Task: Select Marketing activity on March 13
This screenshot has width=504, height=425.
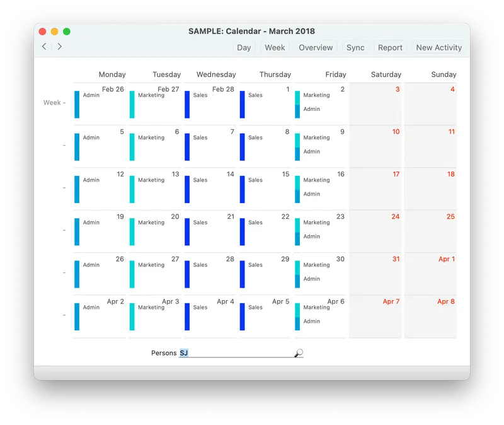Action: [x=151, y=180]
